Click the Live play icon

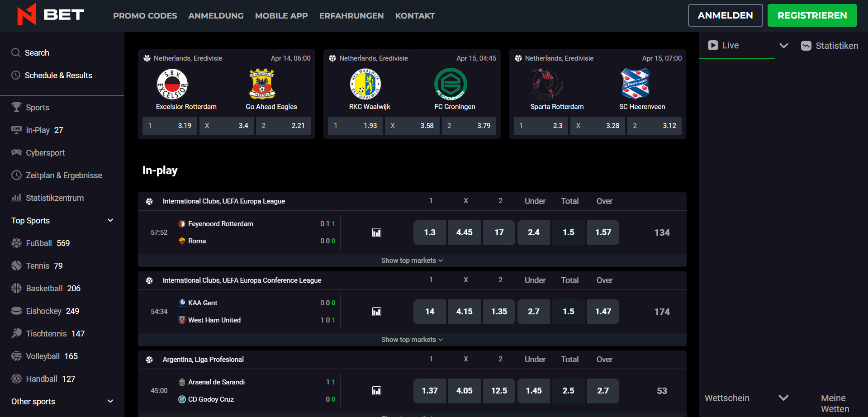(x=713, y=45)
